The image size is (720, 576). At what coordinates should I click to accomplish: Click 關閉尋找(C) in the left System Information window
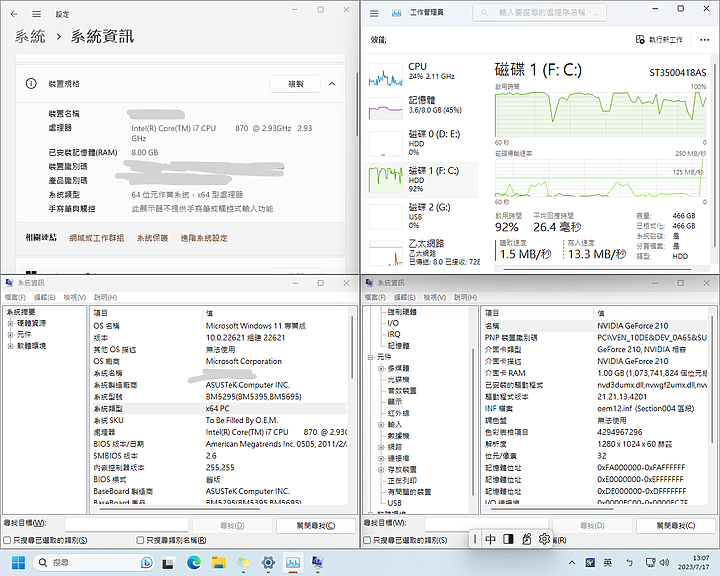coord(316,525)
